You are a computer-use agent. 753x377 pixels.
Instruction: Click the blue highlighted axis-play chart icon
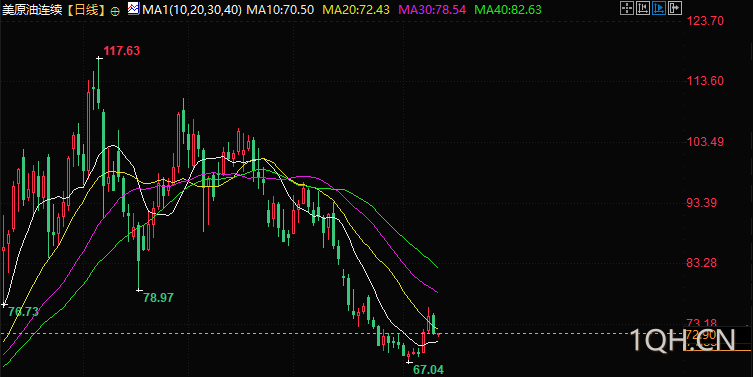[659, 8]
